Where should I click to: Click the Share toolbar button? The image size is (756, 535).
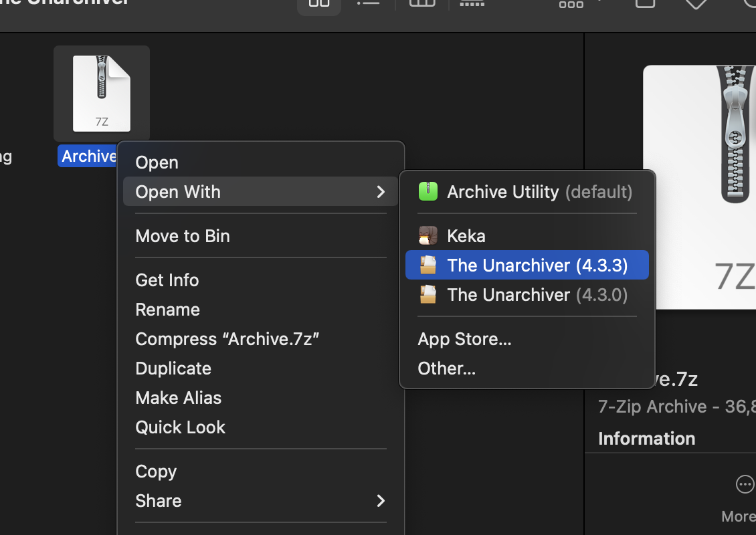[645, 4]
